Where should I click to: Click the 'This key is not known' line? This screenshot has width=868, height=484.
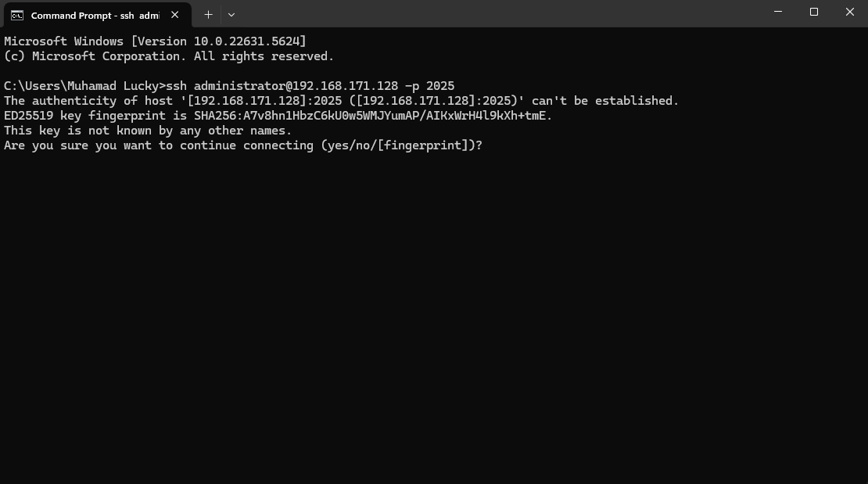coord(148,131)
